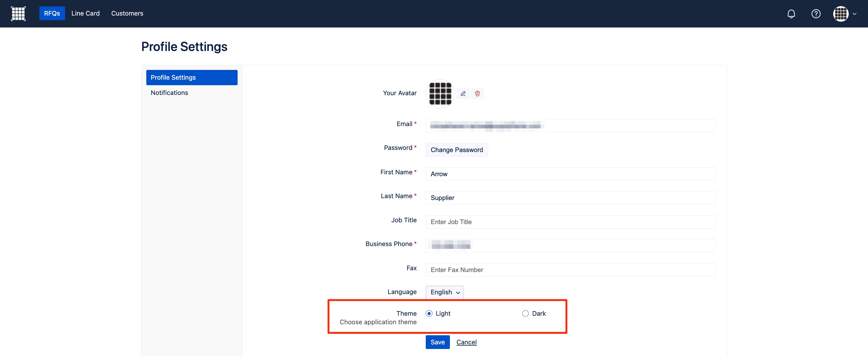Viewport: 868px width, 356px height.
Task: Select the Light theme radio button
Action: 429,313
